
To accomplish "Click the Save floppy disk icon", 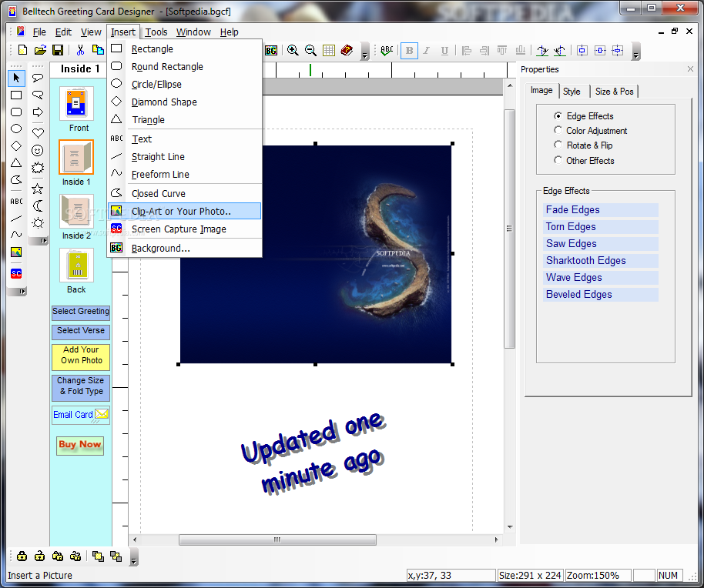I will point(58,50).
